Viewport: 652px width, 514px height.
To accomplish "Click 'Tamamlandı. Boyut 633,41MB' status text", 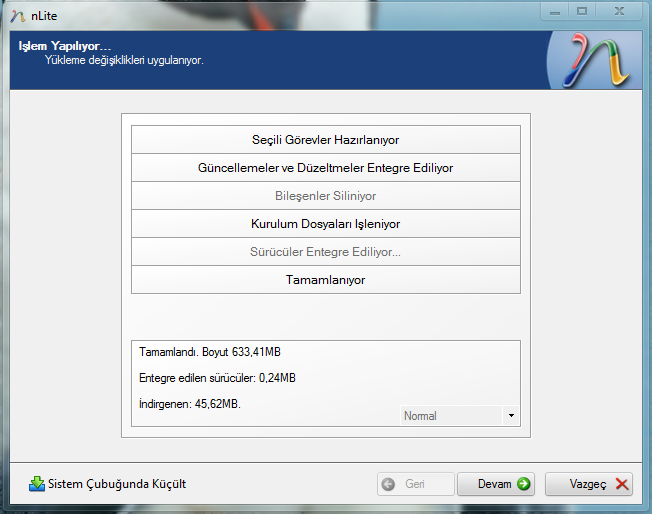I will click(x=210, y=352).
